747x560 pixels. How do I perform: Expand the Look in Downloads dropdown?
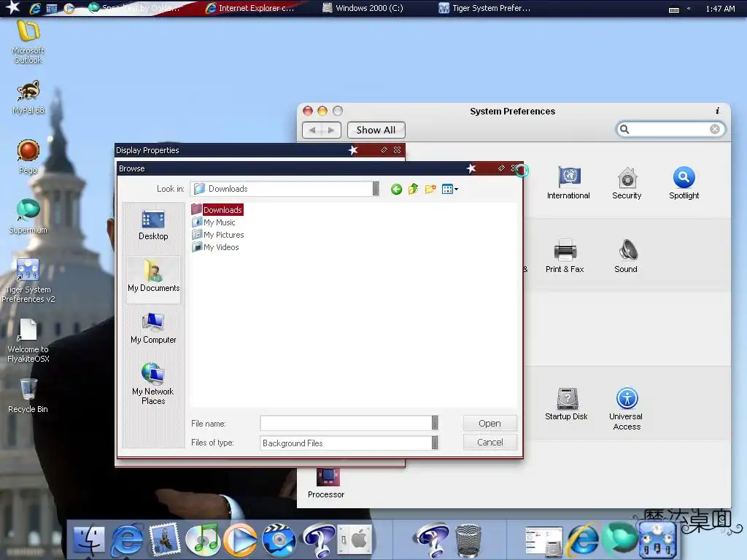pos(376,189)
